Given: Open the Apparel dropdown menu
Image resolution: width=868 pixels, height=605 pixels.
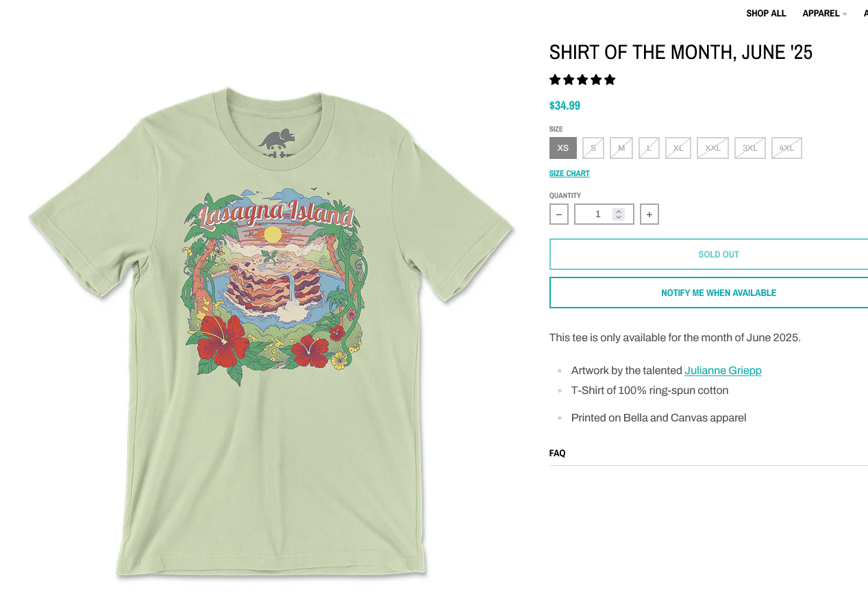Looking at the screenshot, I should click(x=824, y=14).
